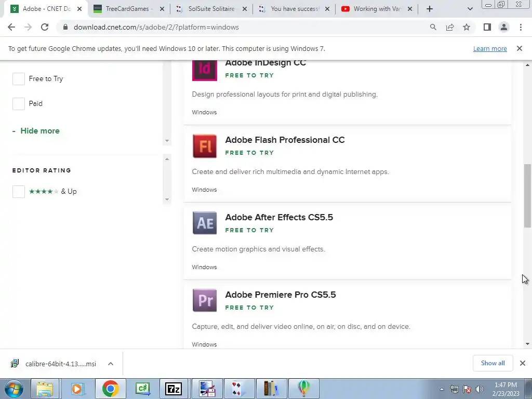This screenshot has height=399, width=532.
Task: Expand the tab search dropdown chevron
Action: [470, 9]
